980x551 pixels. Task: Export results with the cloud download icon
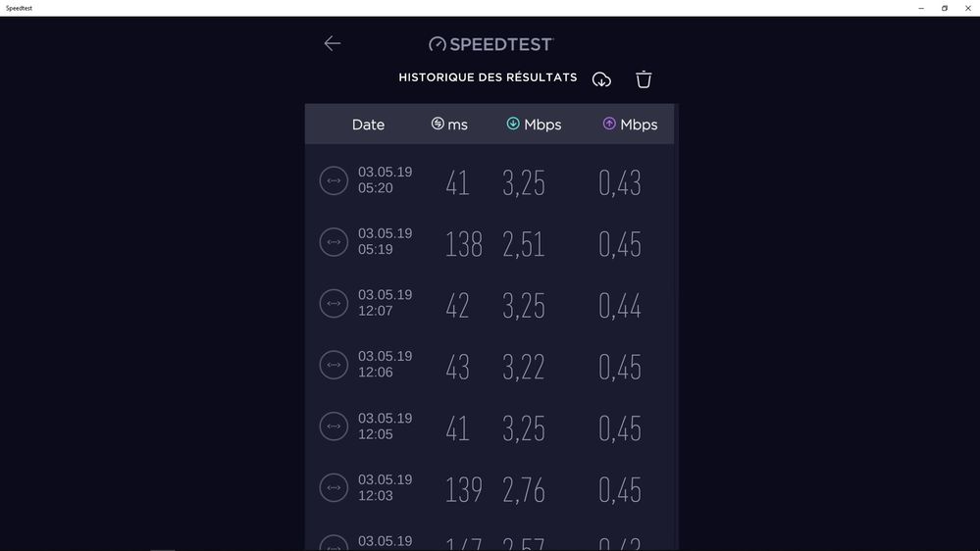[601, 79]
